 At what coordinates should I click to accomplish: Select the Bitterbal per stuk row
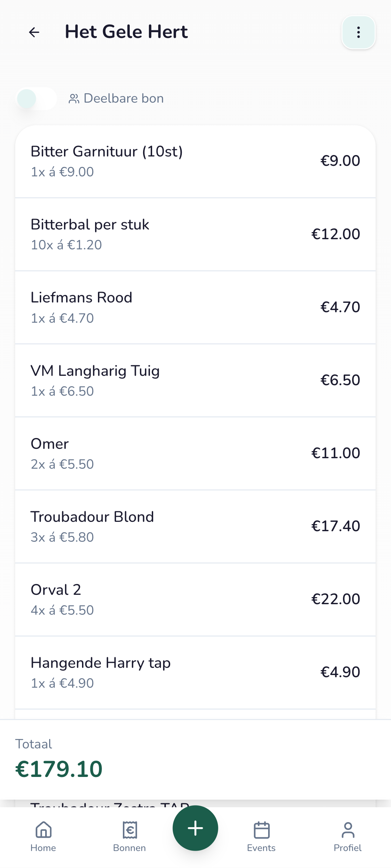[x=195, y=234]
